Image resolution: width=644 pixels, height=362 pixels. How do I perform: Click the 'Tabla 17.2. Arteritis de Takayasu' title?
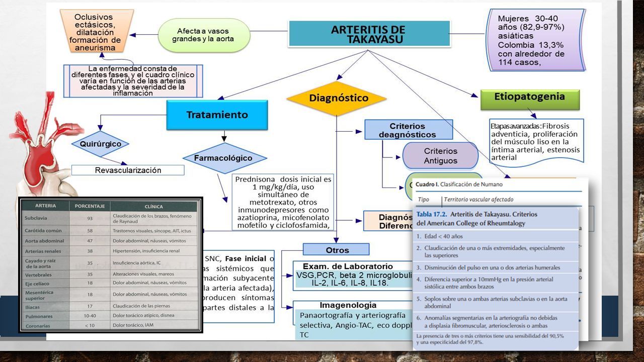(x=476, y=218)
